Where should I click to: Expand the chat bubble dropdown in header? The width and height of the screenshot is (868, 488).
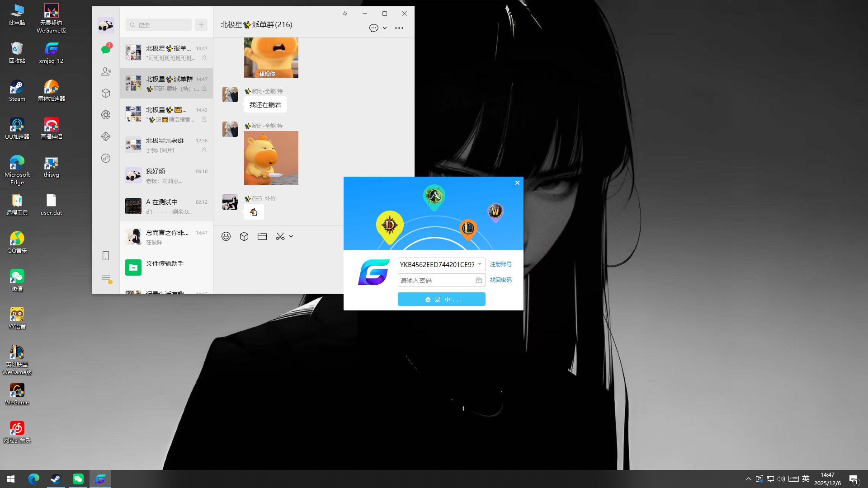385,28
